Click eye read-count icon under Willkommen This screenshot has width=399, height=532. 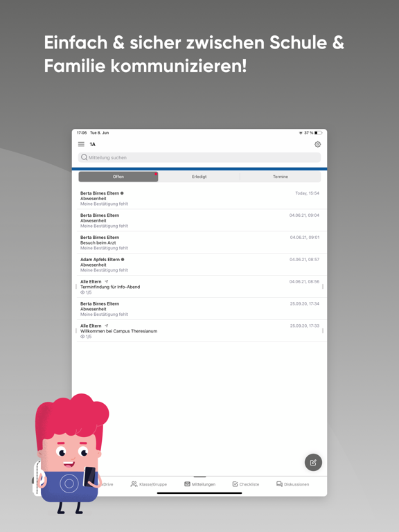tap(82, 337)
